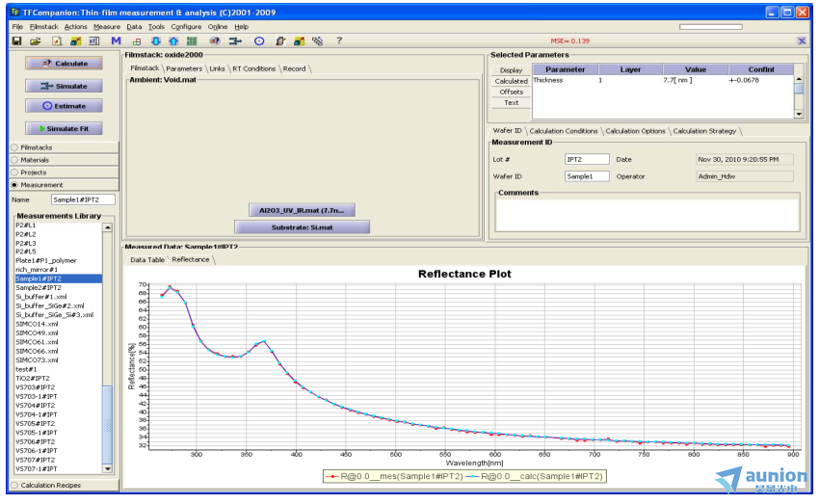Click the Simulate Fit button
The height and width of the screenshot is (504, 819).
(x=64, y=128)
